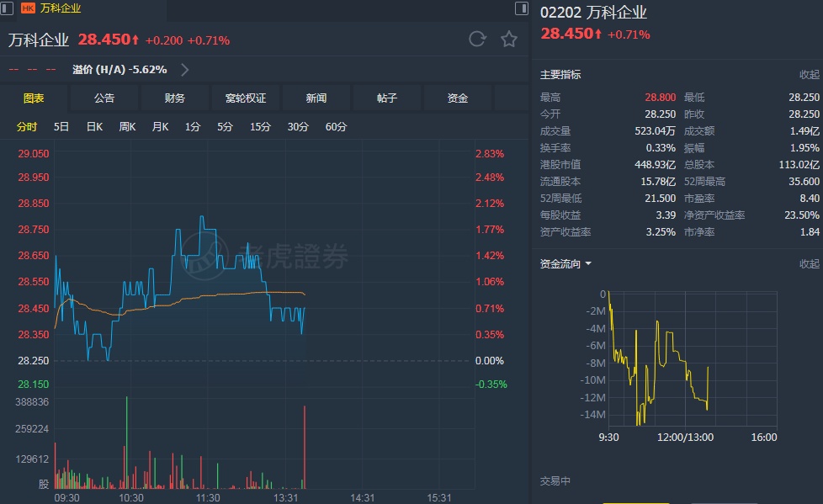Toggle the left sidebar panel icon
The width and height of the screenshot is (823, 504).
pos(8,8)
